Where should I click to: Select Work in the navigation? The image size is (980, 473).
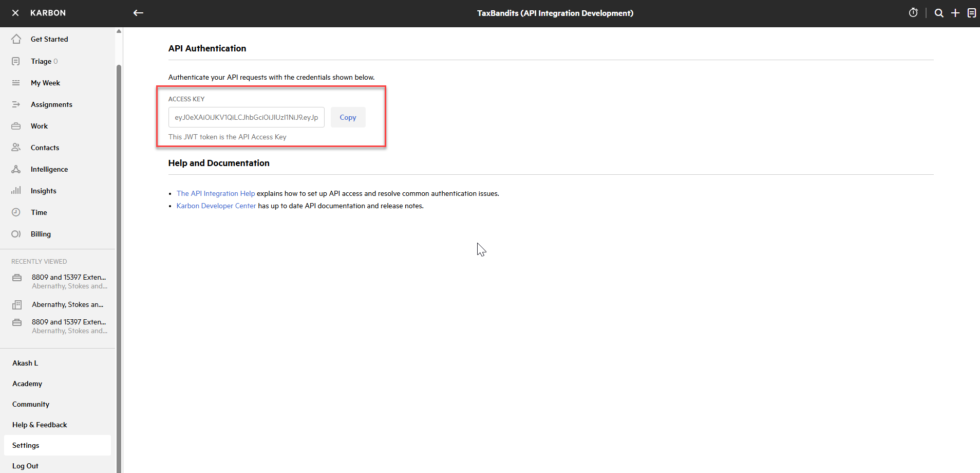(x=39, y=126)
